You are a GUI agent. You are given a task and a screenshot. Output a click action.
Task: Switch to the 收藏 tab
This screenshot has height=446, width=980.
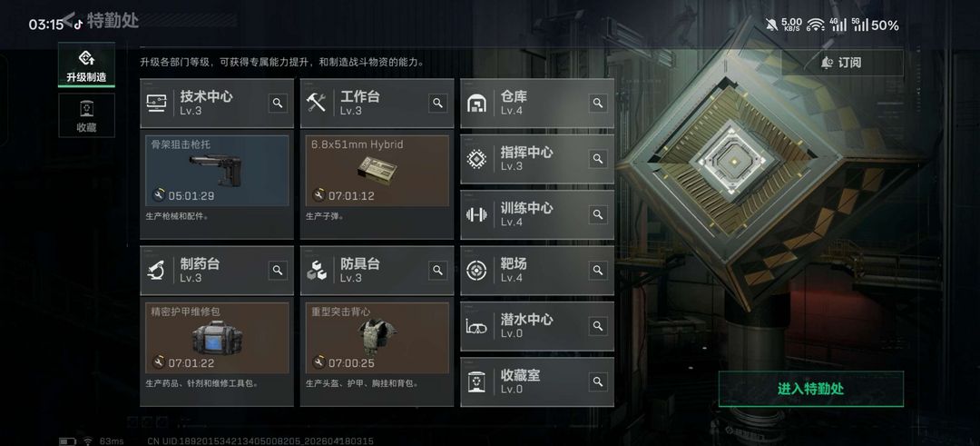(x=86, y=115)
